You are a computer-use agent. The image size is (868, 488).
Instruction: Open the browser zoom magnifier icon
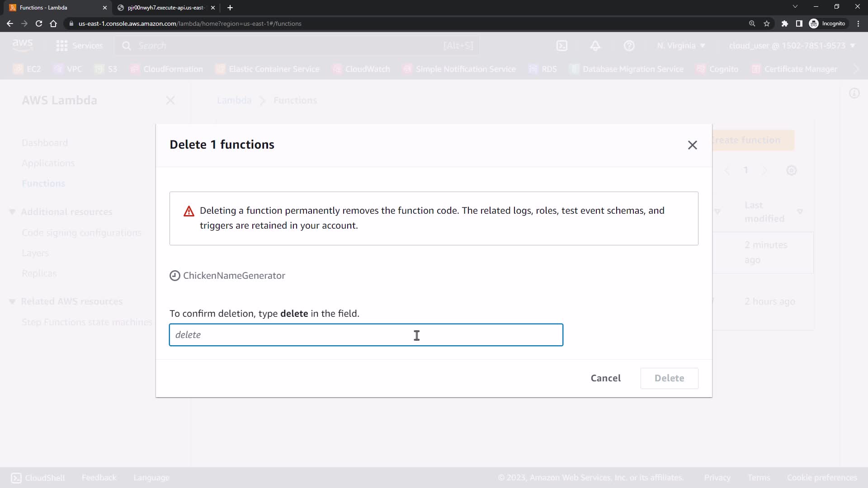click(x=752, y=23)
